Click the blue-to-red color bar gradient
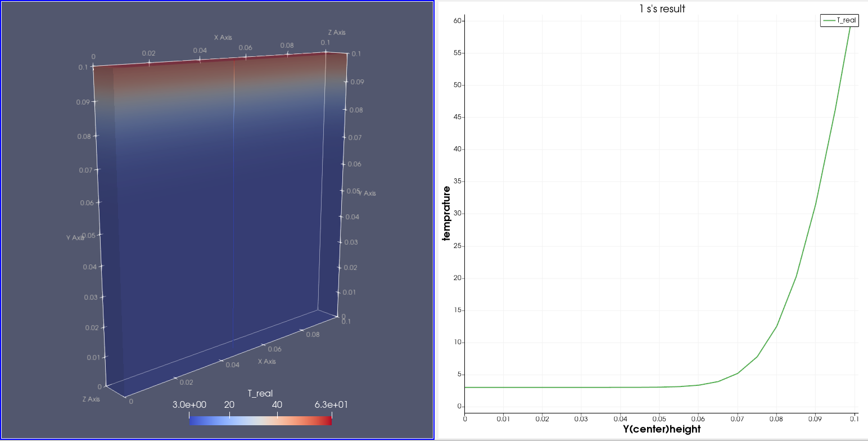 260,420
